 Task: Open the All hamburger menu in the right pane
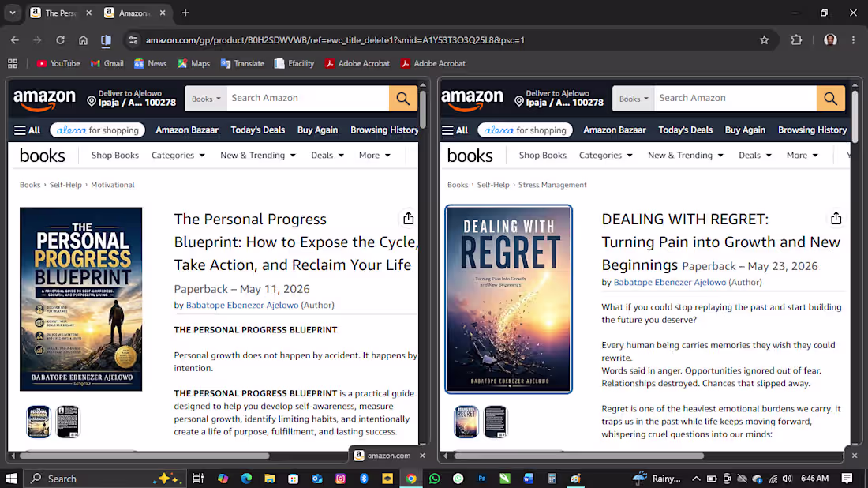point(455,130)
